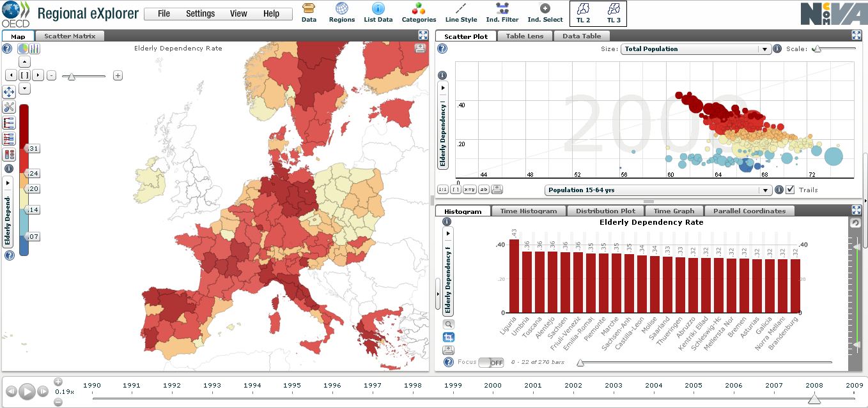Screen dimensions: 868x408
Task: Open the histogram zoom magnifier tool
Action: click(448, 324)
